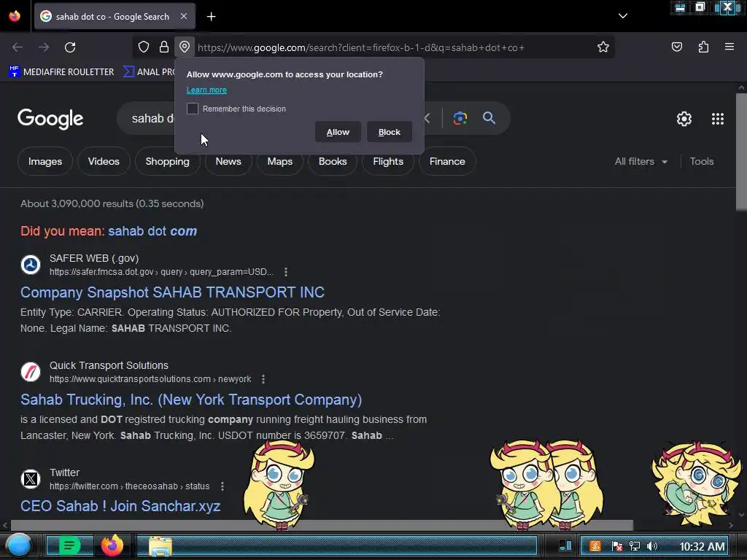Open CEO Sahab Join Sanchar.xyz result
The height and width of the screenshot is (560, 747).
[120, 506]
